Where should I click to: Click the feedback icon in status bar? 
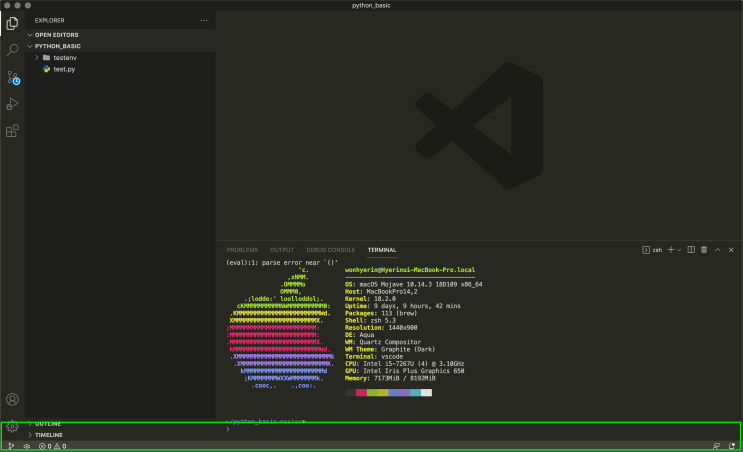[716, 446]
